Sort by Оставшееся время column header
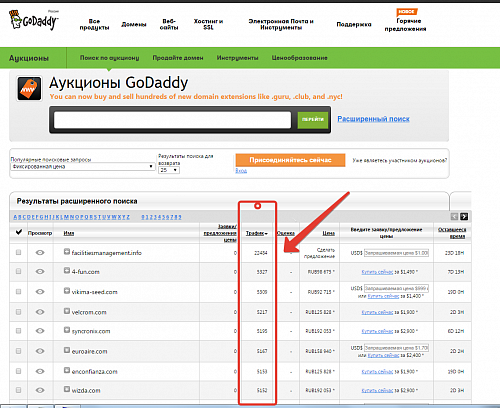Viewport: 500px width, 408px height. tap(452, 233)
